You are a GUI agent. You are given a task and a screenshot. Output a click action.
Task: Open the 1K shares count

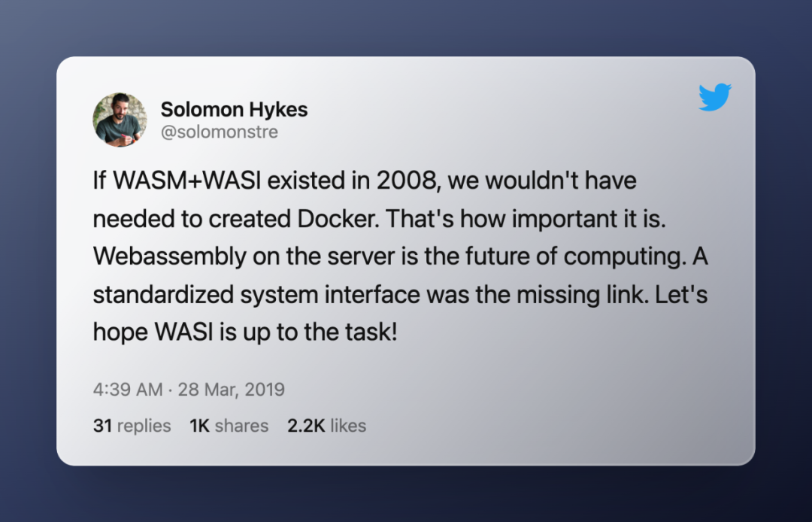pos(229,426)
